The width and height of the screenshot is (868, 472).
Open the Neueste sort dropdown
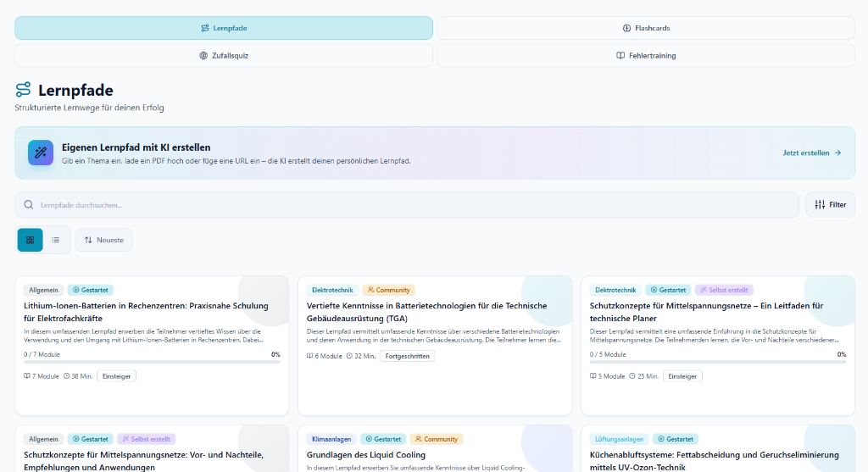click(x=103, y=240)
